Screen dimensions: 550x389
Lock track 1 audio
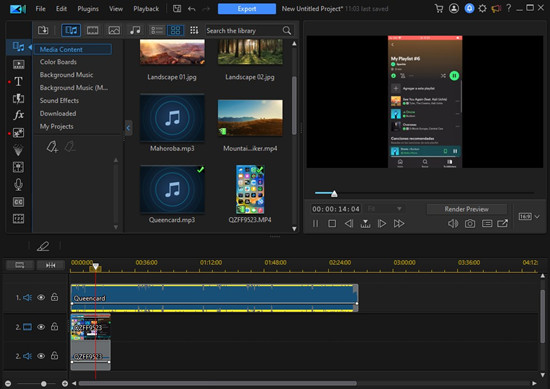pos(54,297)
